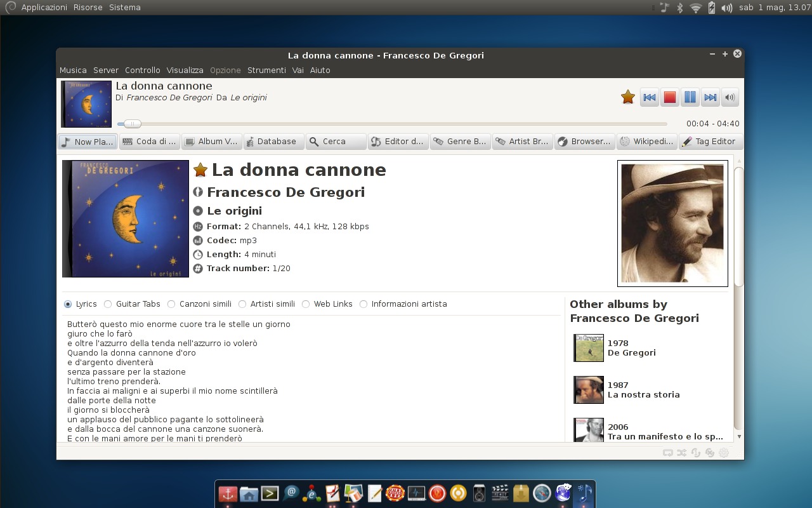Click the red anchor icon in the dock
The height and width of the screenshot is (508, 812).
point(228,493)
